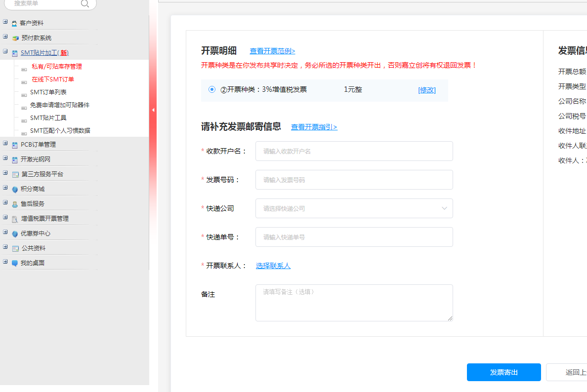Click the 客户资料 person icon
Viewport: 587px width, 392px height.
(14, 23)
